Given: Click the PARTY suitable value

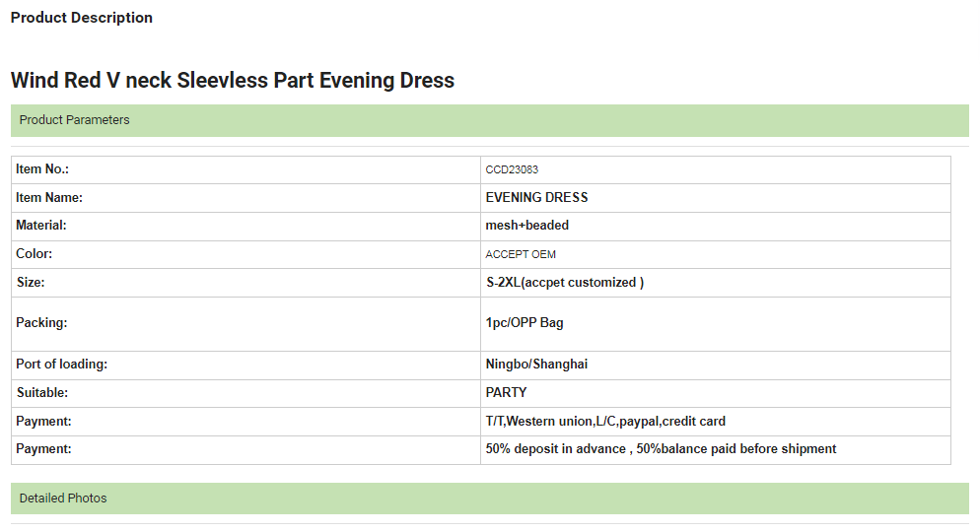Looking at the screenshot, I should [x=506, y=393].
